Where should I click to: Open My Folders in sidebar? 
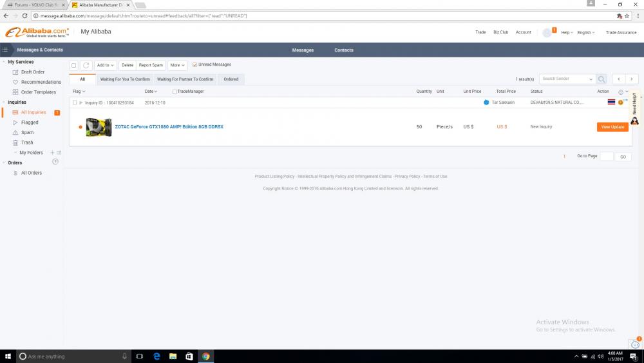coord(31,153)
